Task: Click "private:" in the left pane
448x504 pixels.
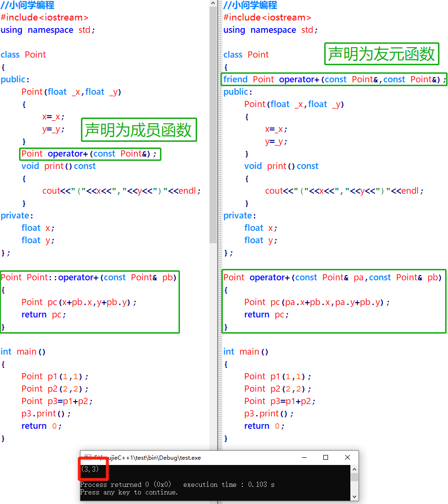Action: (x=17, y=216)
